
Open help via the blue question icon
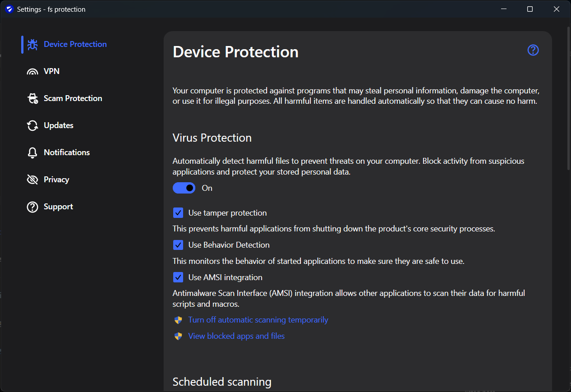coord(533,50)
